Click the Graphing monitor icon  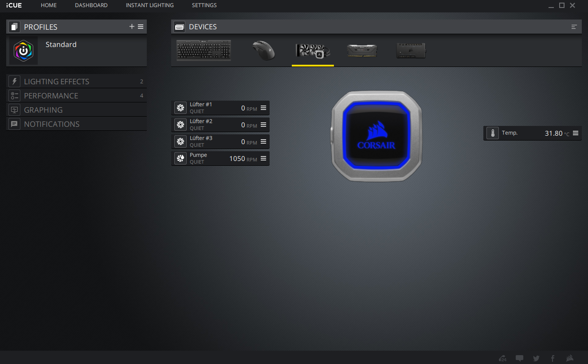pos(15,110)
